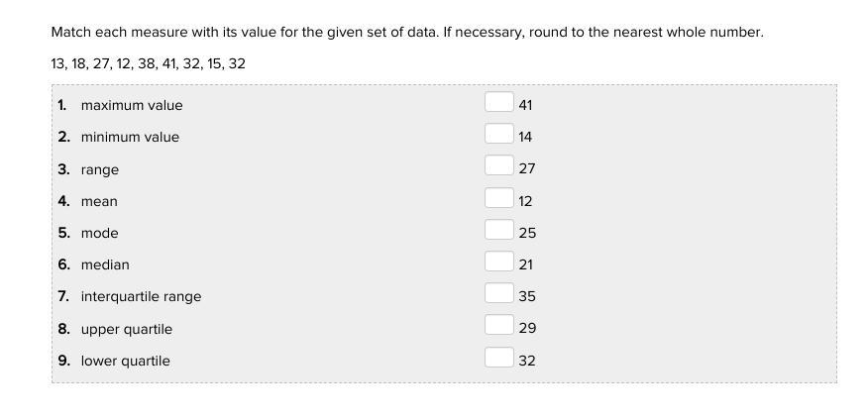Select the input box next to 27
Image resolution: width=868 pixels, height=420 pixels.
pos(498,167)
